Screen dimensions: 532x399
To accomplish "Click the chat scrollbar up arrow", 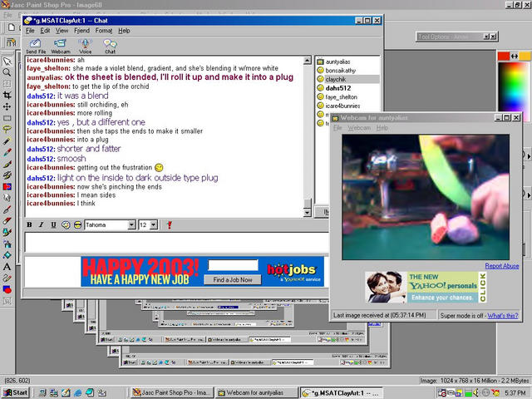I will click(x=307, y=61).
